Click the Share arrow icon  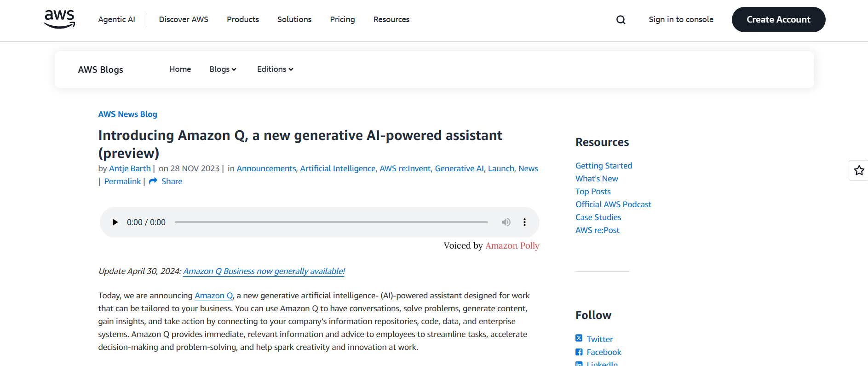click(x=153, y=181)
